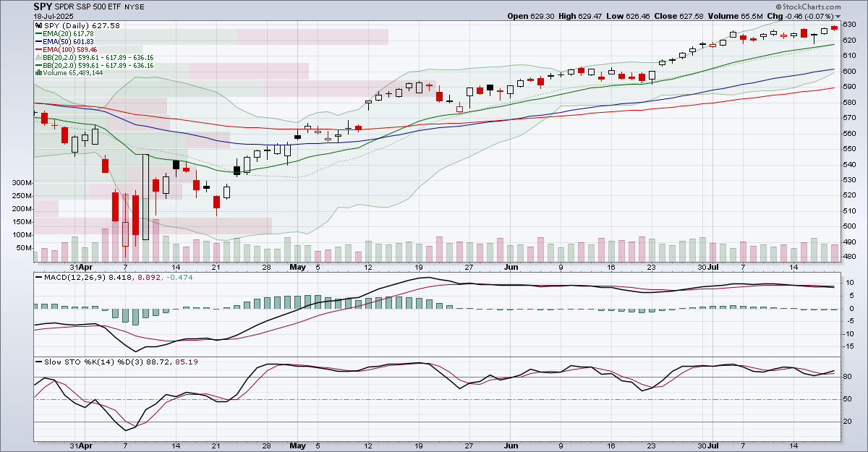Click the 80 level on the Slow STO axis
Screen dimensions: 868x452
[848, 377]
